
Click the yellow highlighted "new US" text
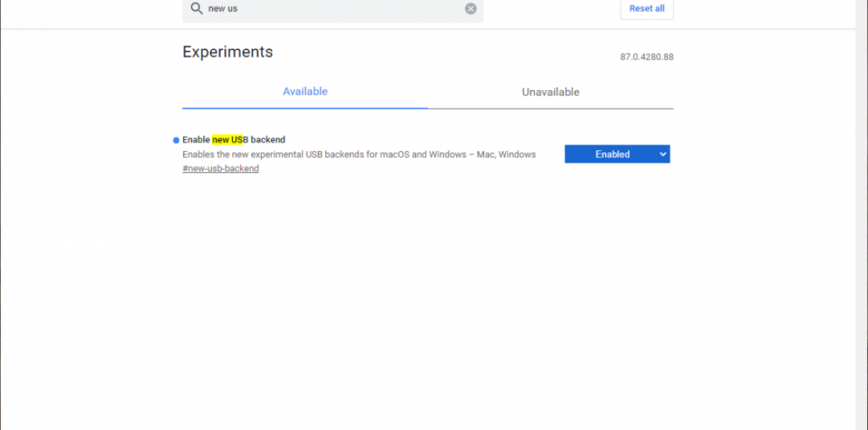(228, 140)
